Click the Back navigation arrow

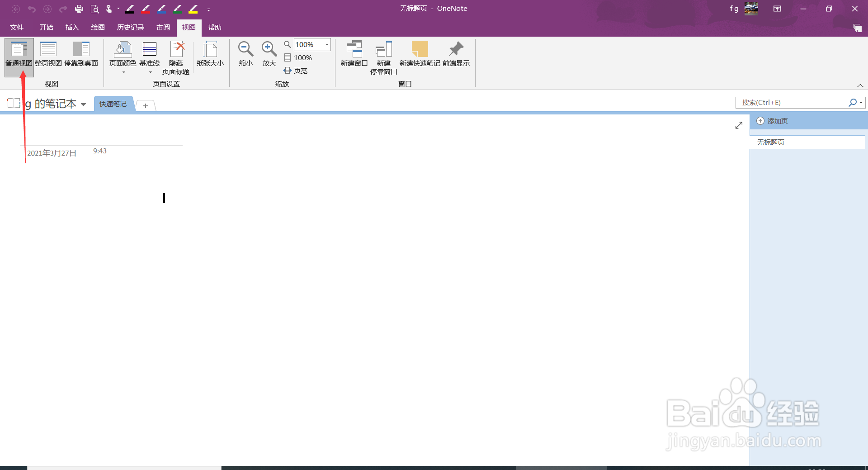tap(16, 9)
